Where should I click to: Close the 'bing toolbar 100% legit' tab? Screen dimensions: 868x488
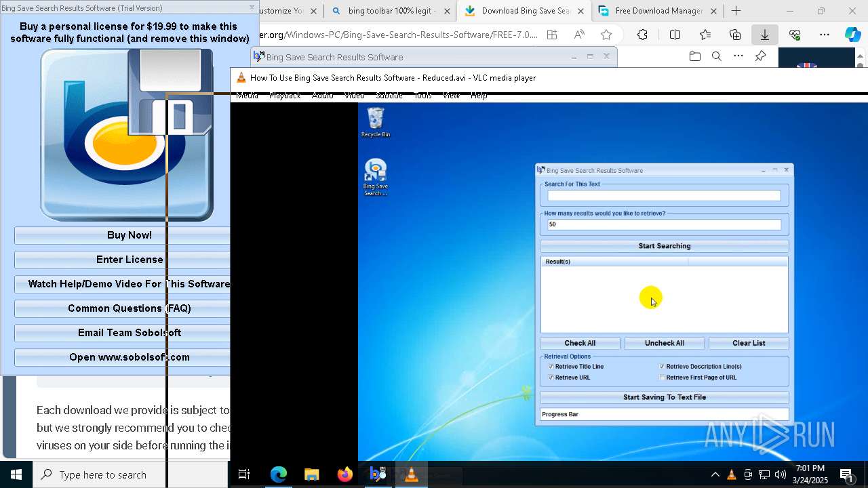coord(447,11)
